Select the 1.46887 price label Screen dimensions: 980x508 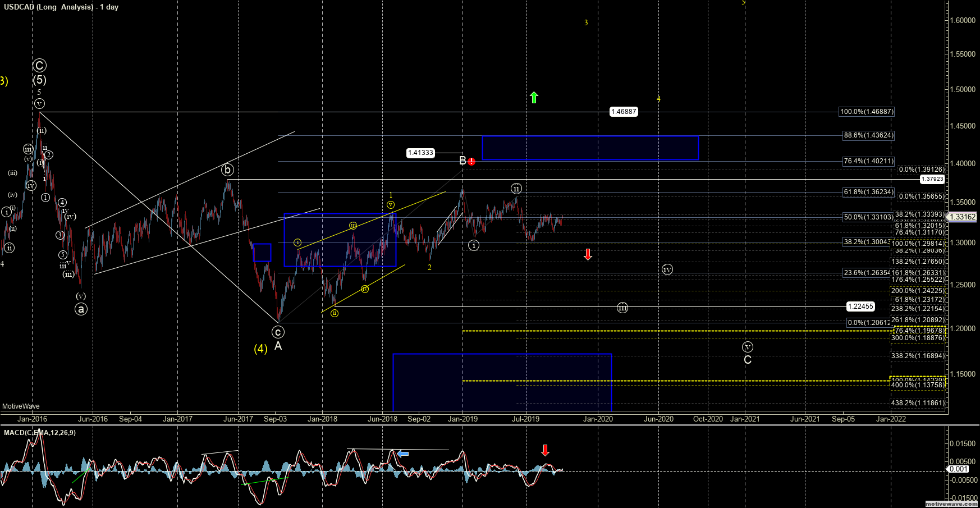click(624, 112)
